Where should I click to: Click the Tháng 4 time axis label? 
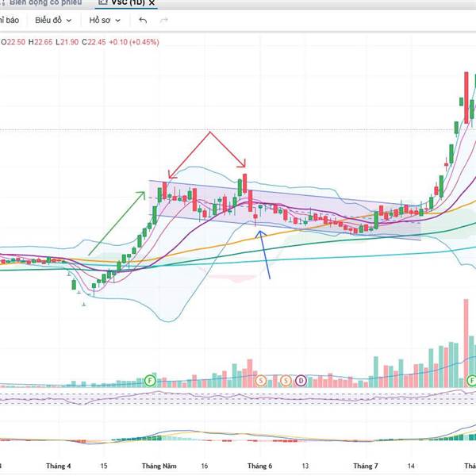point(58,466)
